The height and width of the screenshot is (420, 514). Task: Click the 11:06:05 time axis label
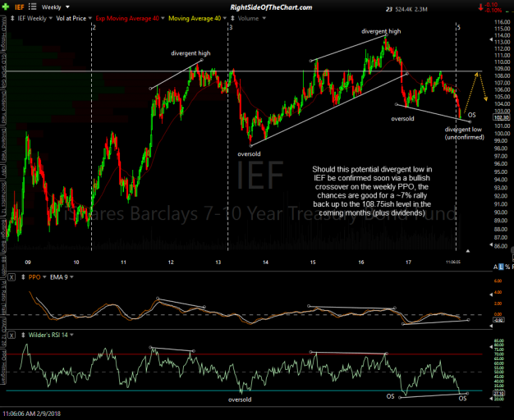coord(452,262)
